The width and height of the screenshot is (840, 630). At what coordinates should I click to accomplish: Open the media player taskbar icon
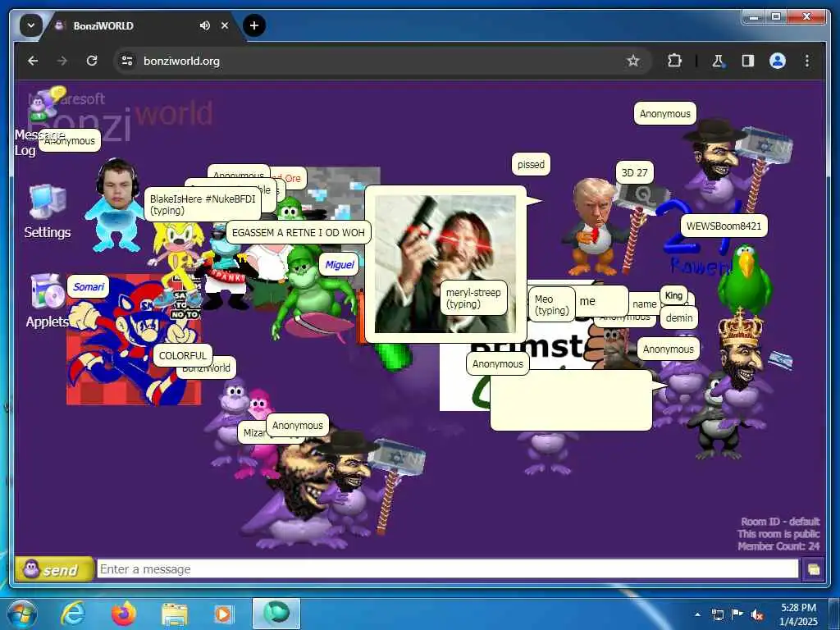223,614
